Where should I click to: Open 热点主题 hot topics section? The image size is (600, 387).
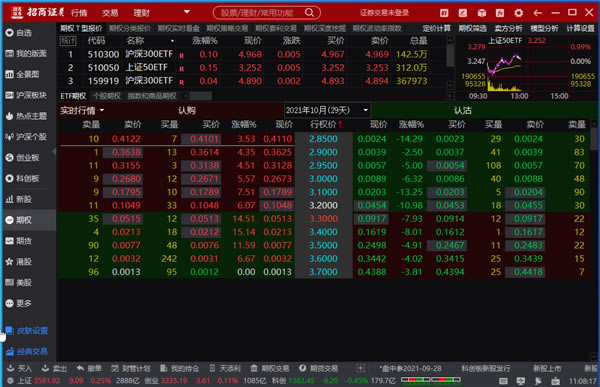pos(26,116)
